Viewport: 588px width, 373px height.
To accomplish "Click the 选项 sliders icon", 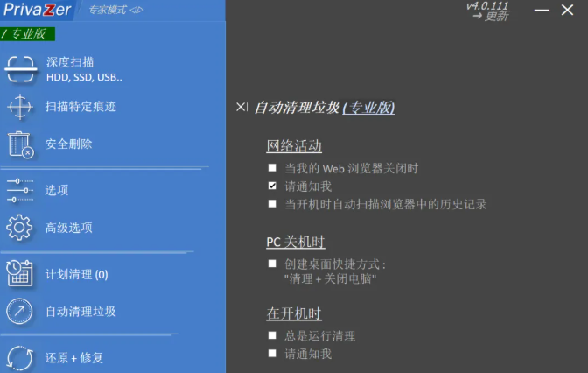I will click(20, 190).
